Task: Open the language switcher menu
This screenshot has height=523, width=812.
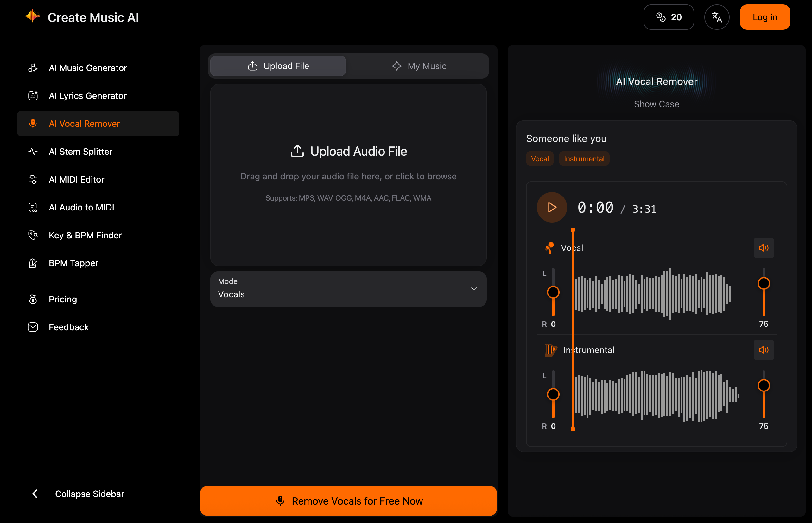Action: 717,17
